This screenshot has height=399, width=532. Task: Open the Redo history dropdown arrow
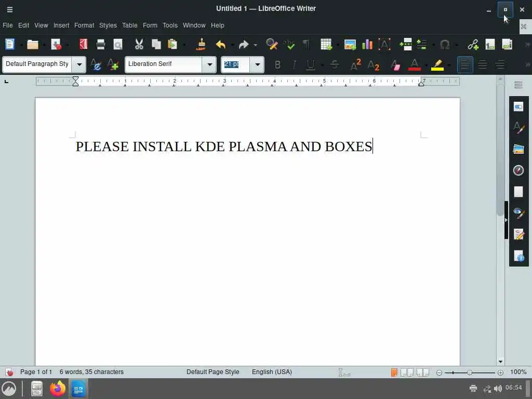click(x=256, y=45)
